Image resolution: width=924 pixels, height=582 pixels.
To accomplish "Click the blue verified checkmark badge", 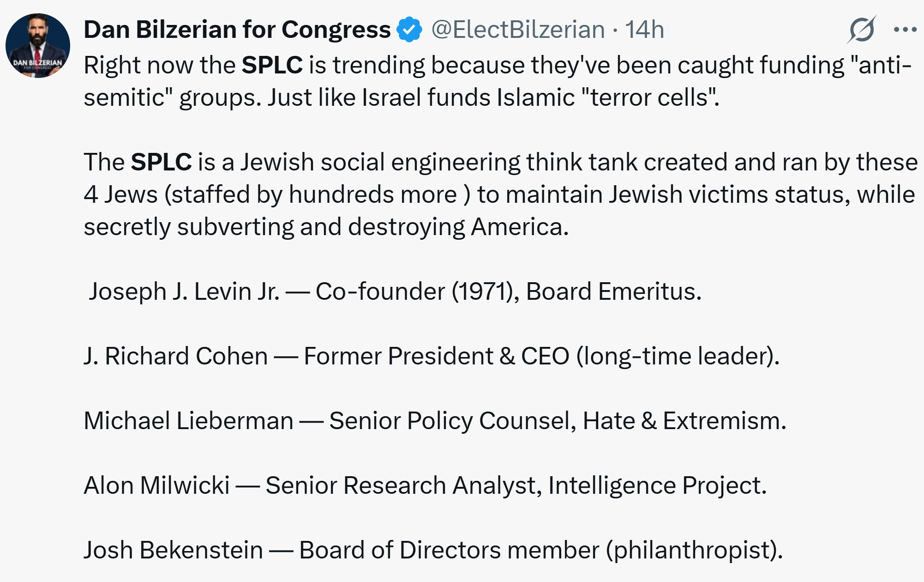I will click(x=409, y=30).
